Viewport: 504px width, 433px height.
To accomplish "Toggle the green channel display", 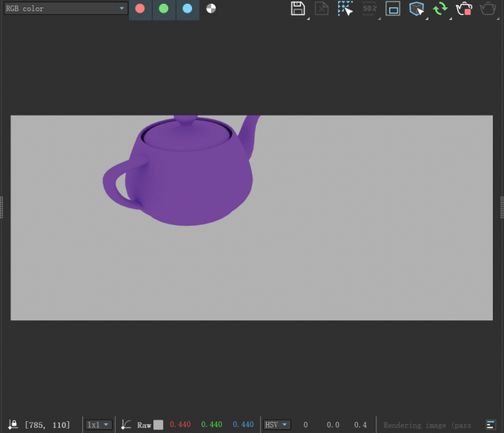I will [164, 9].
